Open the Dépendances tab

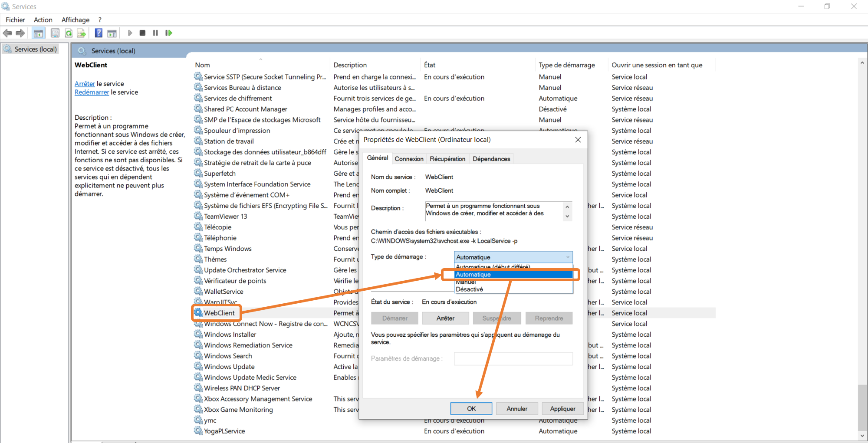point(491,159)
